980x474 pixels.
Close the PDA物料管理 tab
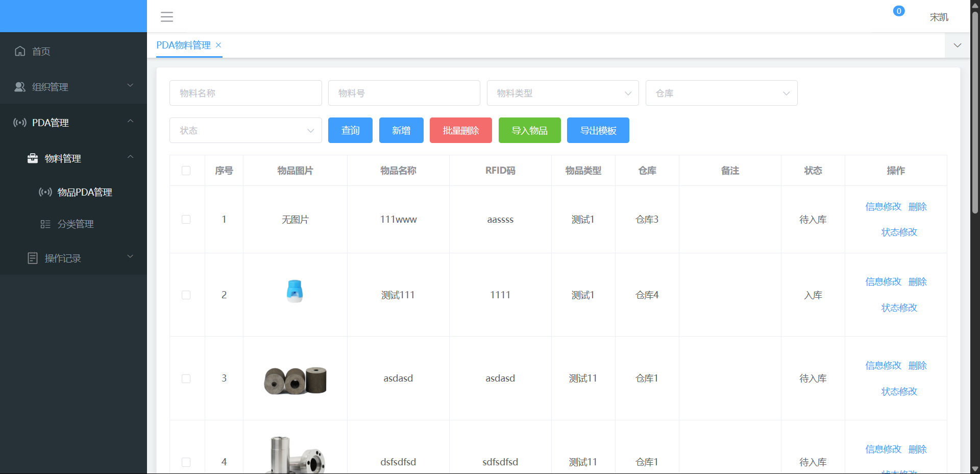pos(218,45)
